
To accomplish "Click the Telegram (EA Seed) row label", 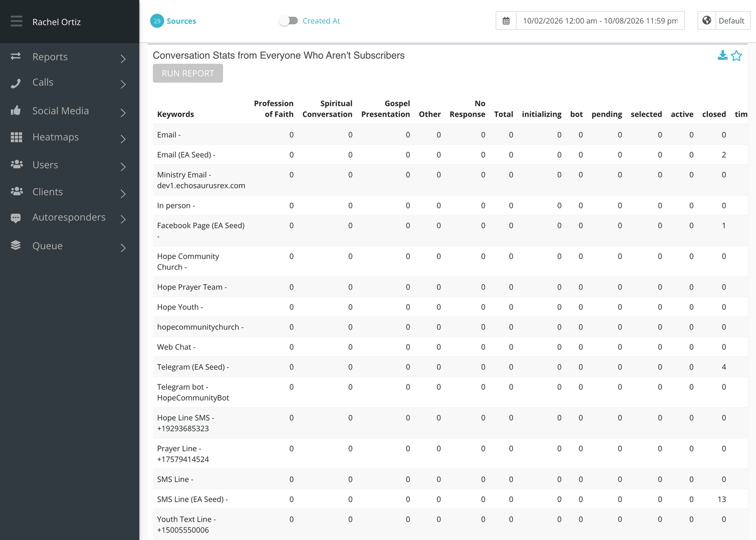I will pyautogui.click(x=193, y=367).
